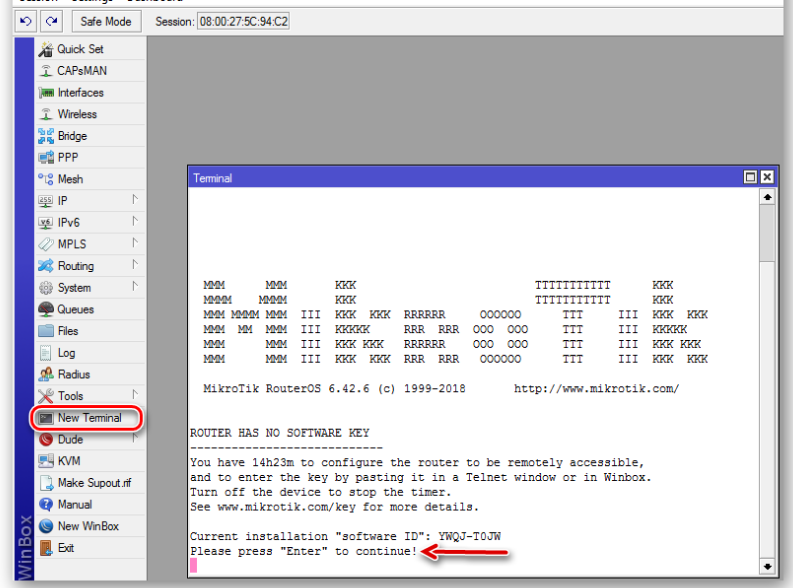Click the Terminal scrollbar up arrow
Screen dimensions: 793x588
[x=767, y=197]
